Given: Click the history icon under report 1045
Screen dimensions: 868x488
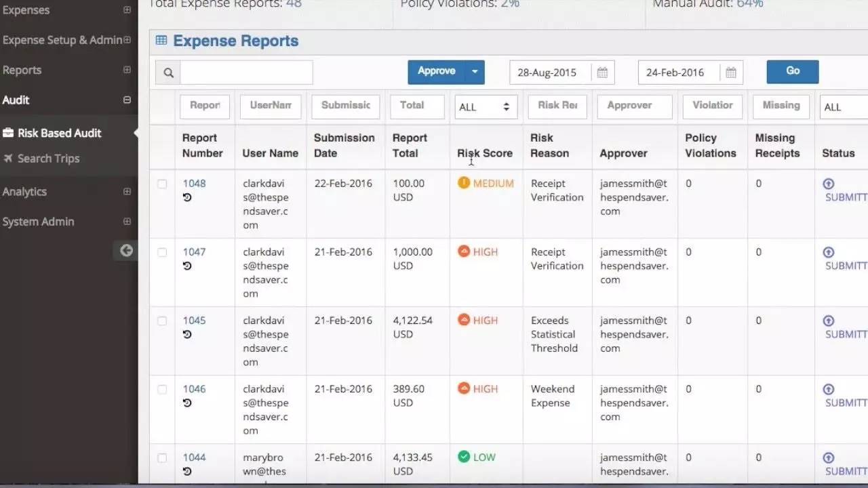Looking at the screenshot, I should coord(187,334).
